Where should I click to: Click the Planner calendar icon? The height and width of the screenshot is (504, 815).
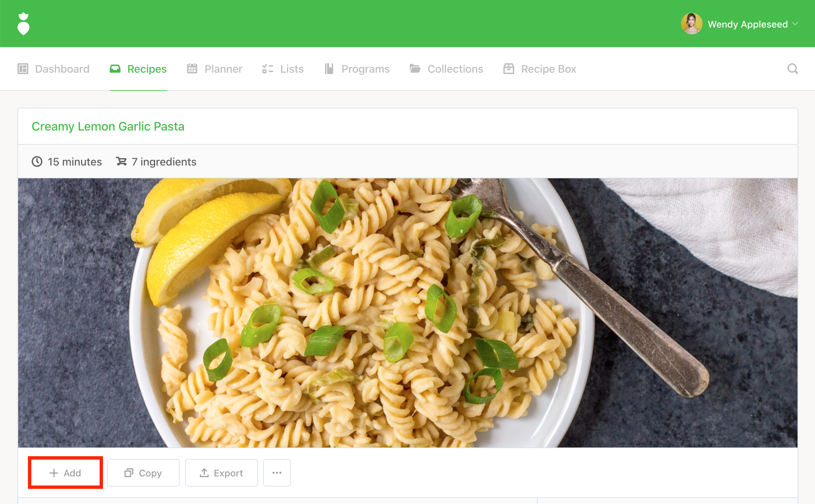point(192,69)
